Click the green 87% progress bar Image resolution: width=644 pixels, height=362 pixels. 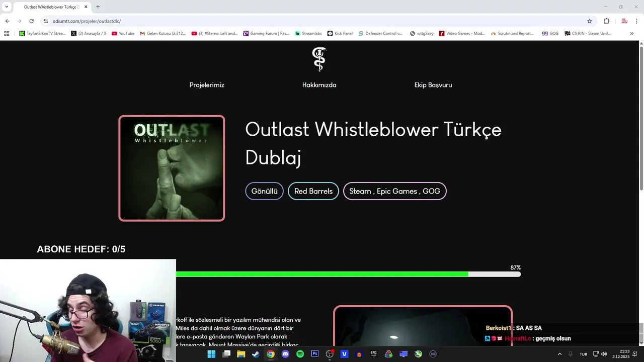(x=348, y=274)
